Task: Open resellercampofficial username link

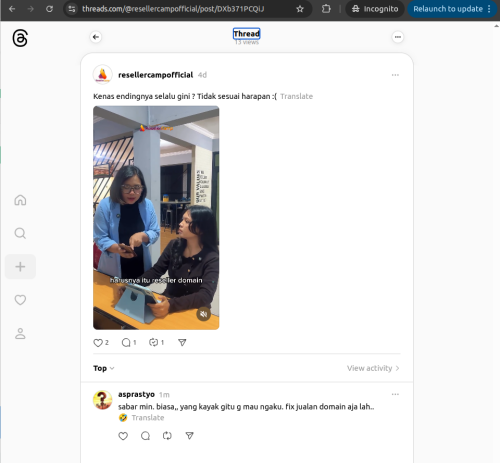Action: coord(155,75)
